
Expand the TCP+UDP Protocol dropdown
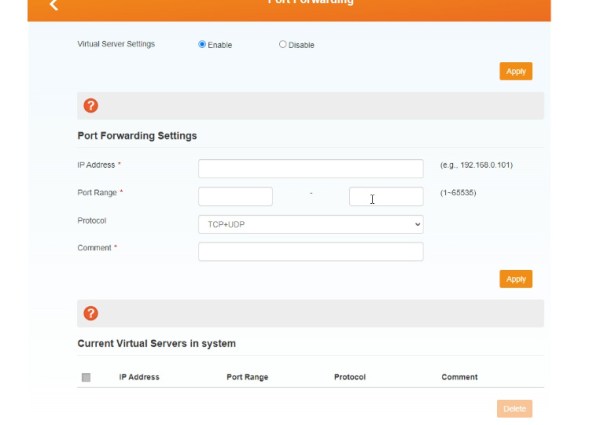[x=310, y=224]
